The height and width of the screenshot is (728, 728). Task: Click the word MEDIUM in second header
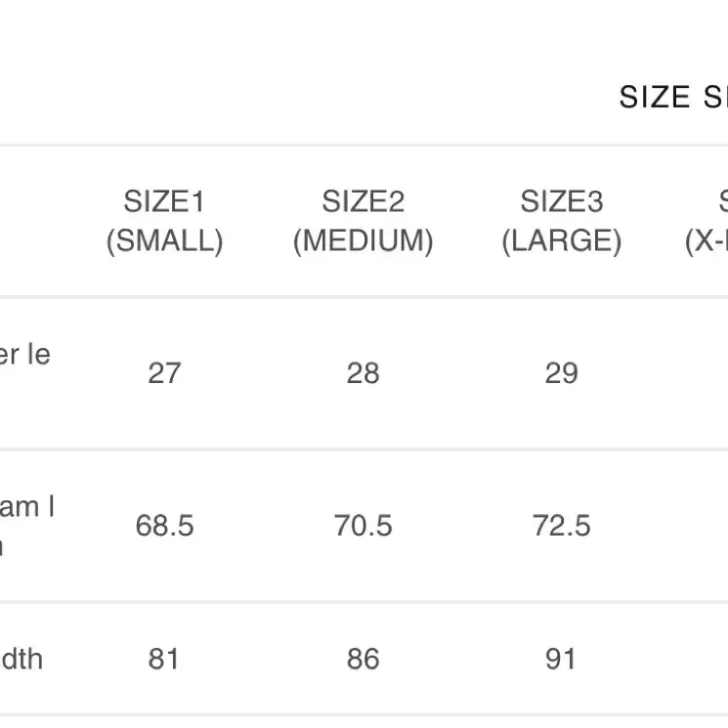click(x=364, y=240)
